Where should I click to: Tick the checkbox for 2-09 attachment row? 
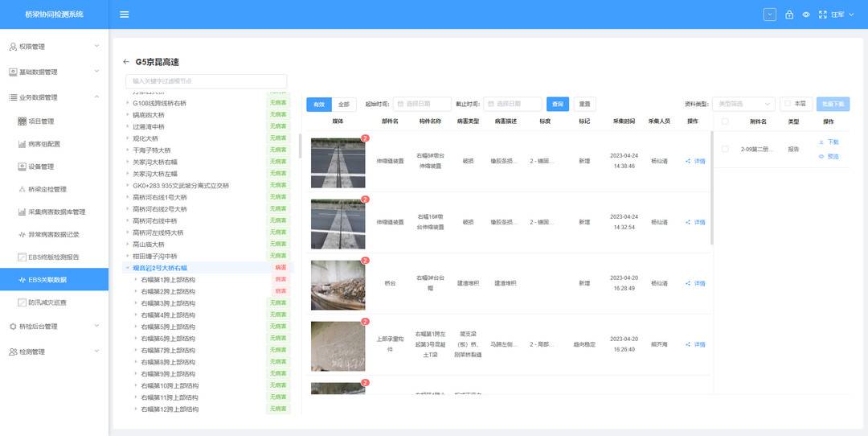click(x=725, y=149)
